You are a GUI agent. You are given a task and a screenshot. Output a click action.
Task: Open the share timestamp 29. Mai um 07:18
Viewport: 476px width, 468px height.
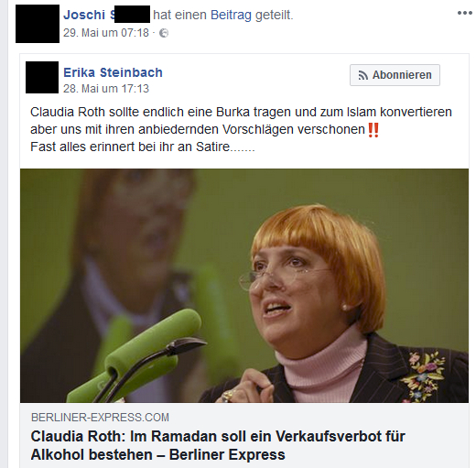coord(106,33)
